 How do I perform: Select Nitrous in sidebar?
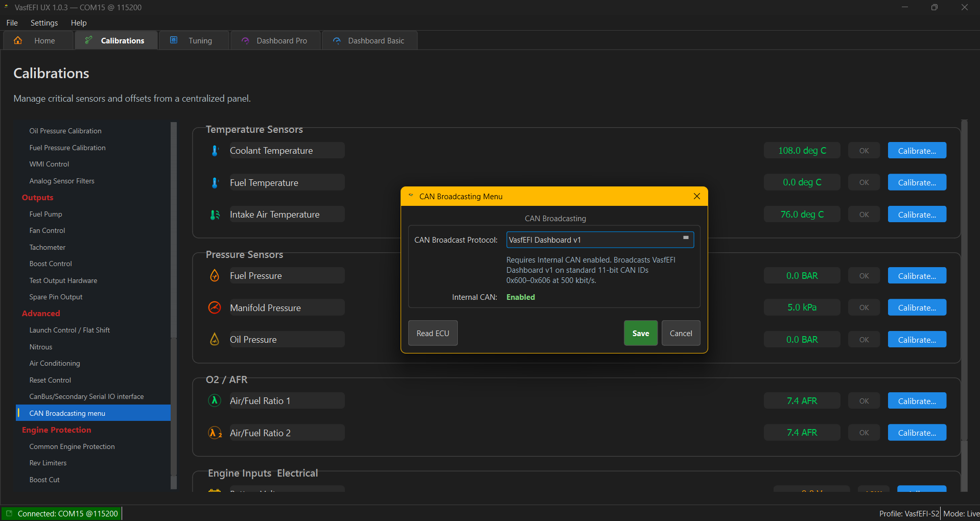94,347
